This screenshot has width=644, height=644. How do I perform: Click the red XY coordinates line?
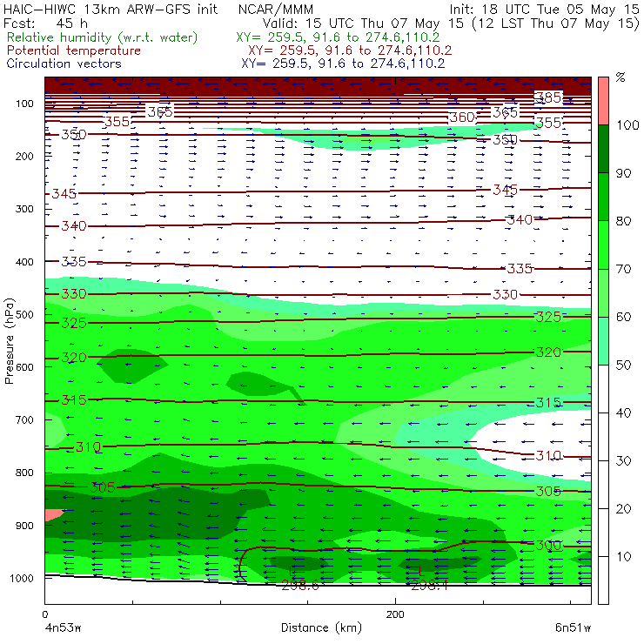tap(350, 50)
